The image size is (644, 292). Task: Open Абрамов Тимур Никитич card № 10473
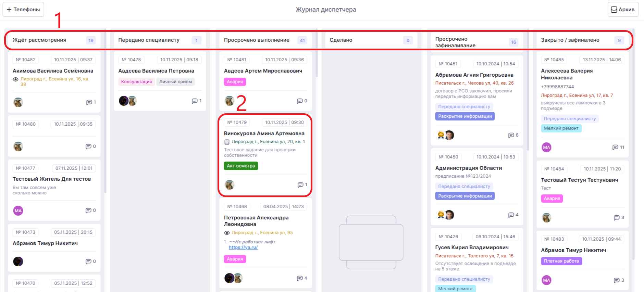point(45,243)
